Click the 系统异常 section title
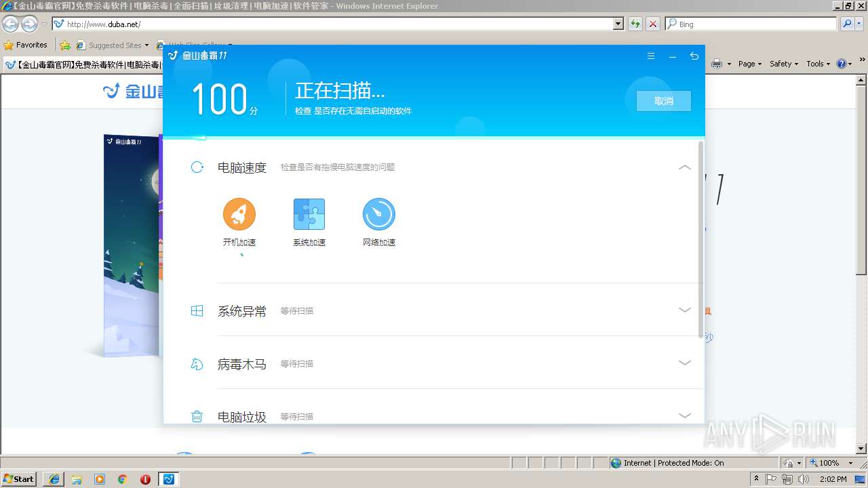Viewport: 868px width, 488px height. (x=242, y=311)
